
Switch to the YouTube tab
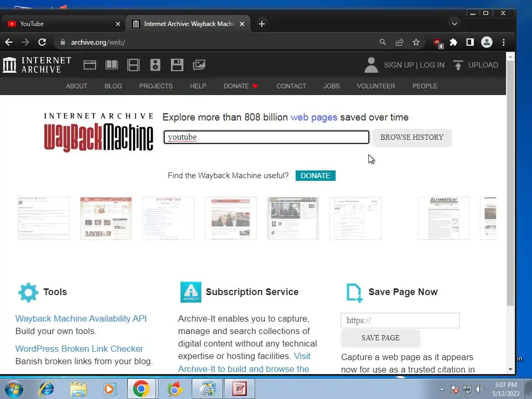pyautogui.click(x=63, y=24)
